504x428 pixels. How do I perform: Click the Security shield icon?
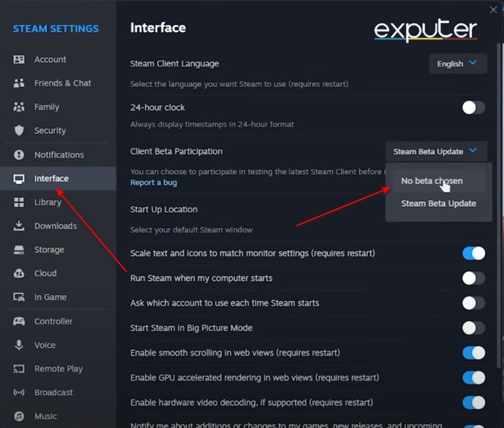[19, 131]
